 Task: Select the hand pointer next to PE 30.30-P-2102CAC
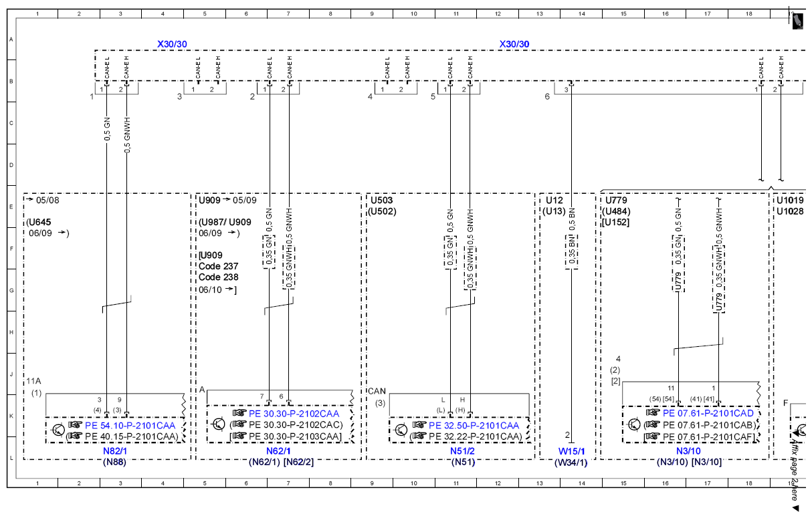coord(239,424)
